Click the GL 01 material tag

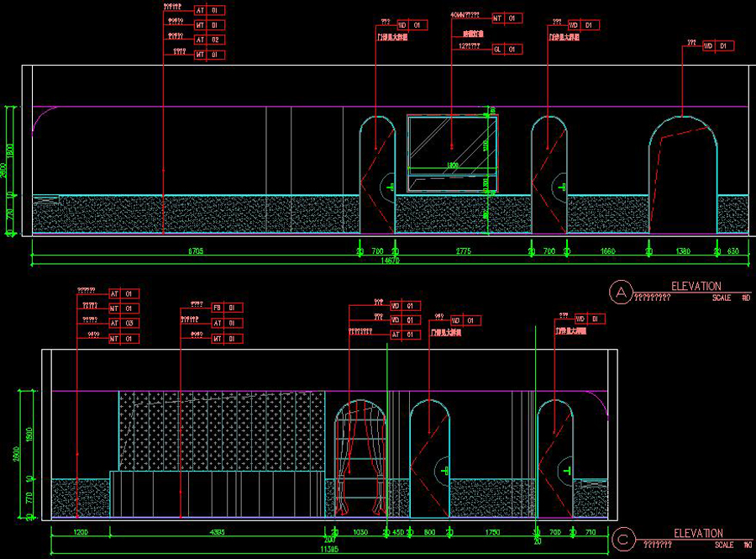click(x=507, y=50)
